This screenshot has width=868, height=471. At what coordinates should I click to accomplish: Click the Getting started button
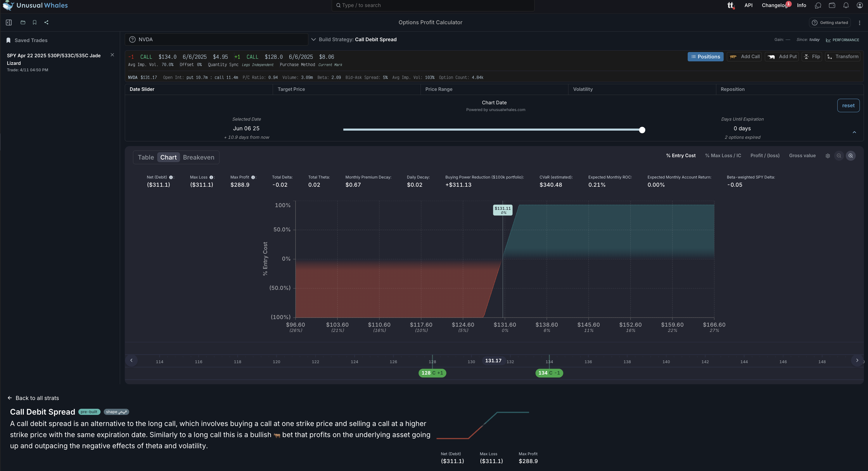pos(830,23)
